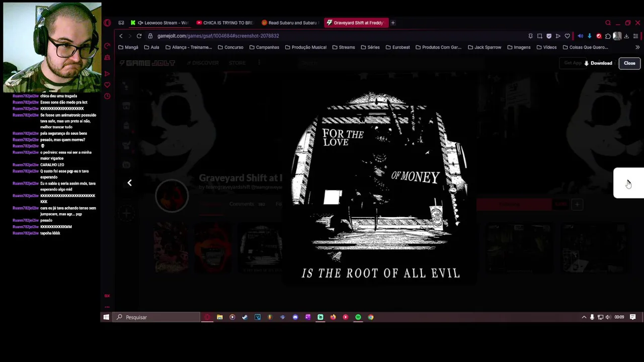The image size is (644, 362).
Task: Open the Campanhas bookmarks folder
Action: pyautogui.click(x=264, y=47)
